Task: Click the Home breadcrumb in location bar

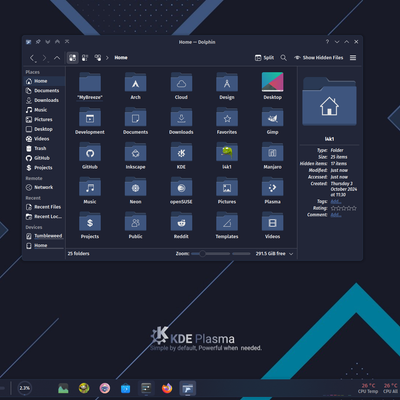Action: [x=121, y=58]
